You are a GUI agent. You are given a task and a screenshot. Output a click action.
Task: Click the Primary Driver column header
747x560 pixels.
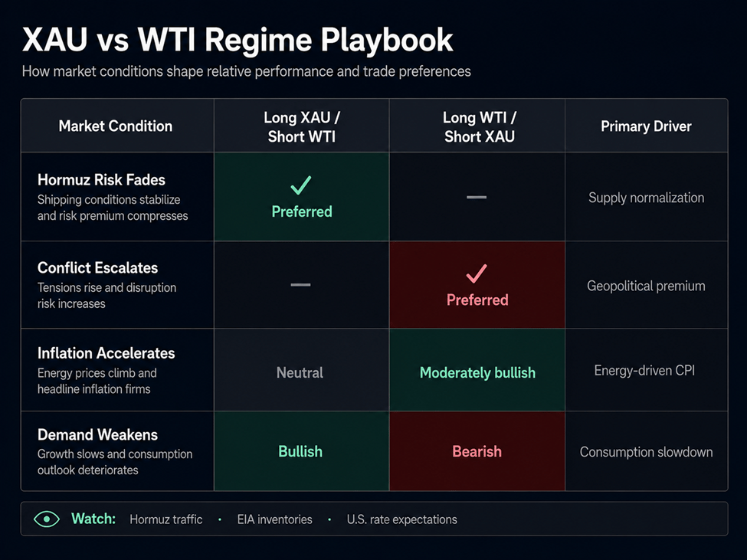pos(646,126)
